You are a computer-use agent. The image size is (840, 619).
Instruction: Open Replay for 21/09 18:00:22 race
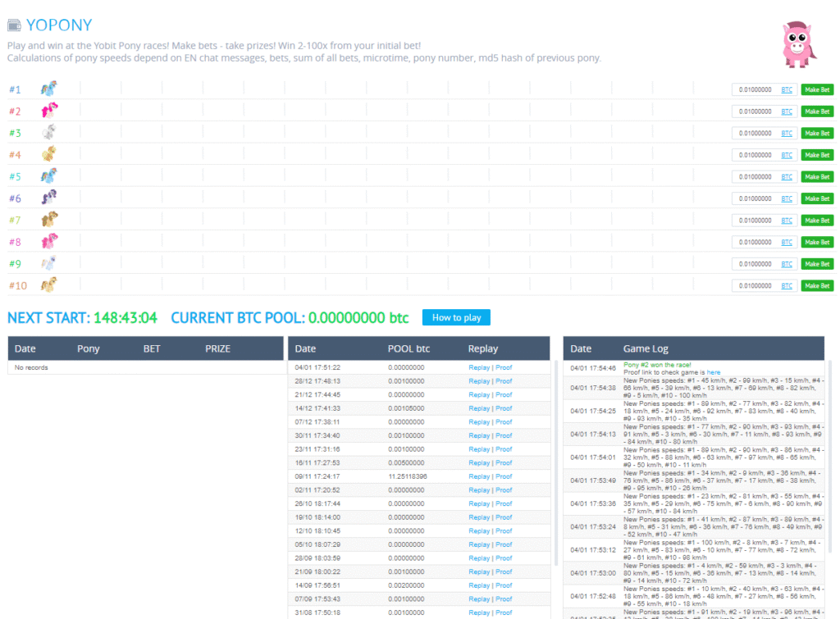point(479,572)
